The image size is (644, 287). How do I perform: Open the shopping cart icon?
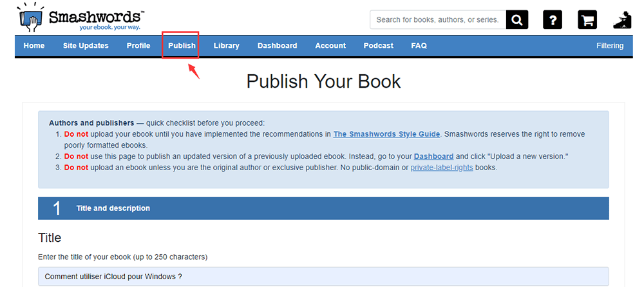point(587,20)
